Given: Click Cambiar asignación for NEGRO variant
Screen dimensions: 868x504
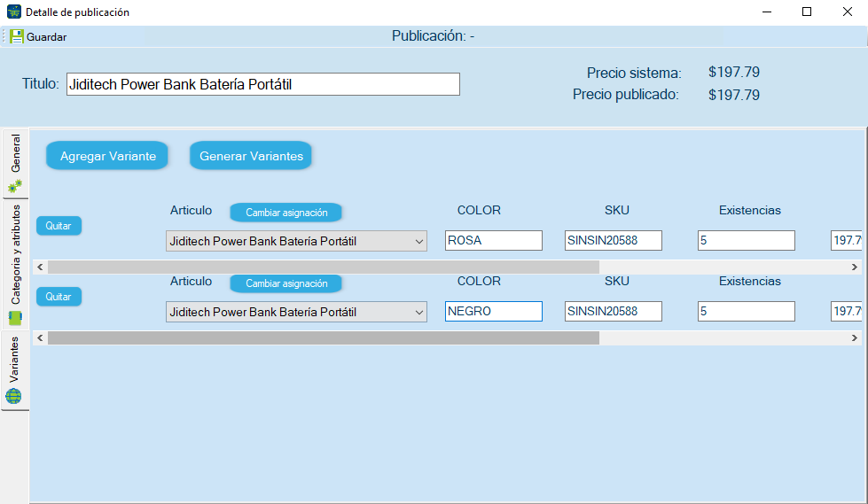Looking at the screenshot, I should 286,283.
